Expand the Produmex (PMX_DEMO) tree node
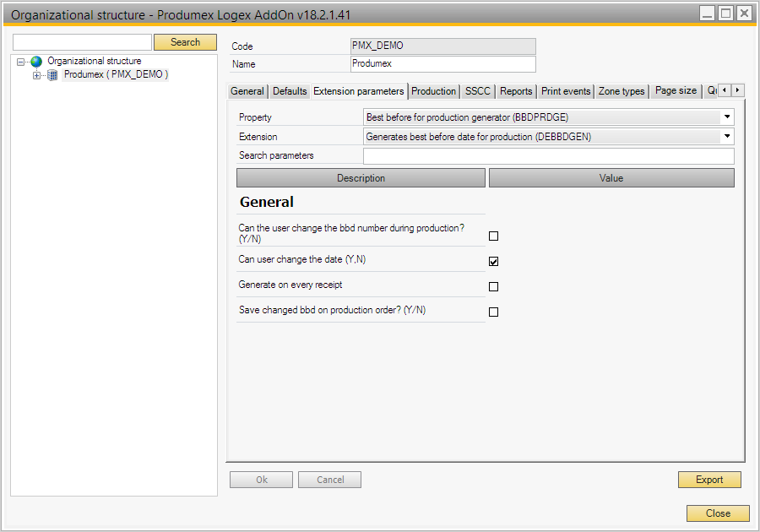The height and width of the screenshot is (532, 760). 36,75
